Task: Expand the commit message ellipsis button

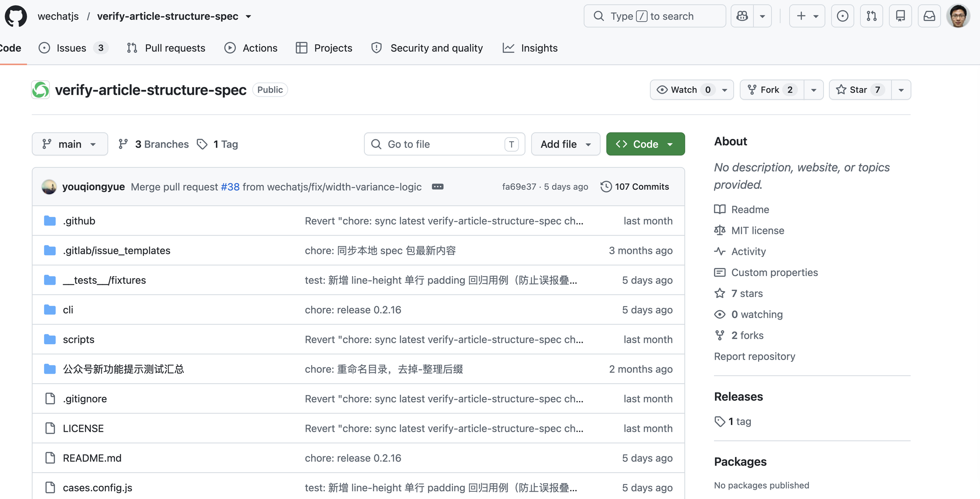Action: [x=437, y=187]
